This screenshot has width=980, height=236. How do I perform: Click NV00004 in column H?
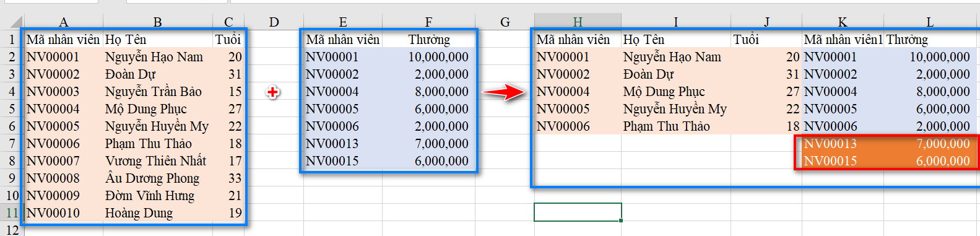578,92
